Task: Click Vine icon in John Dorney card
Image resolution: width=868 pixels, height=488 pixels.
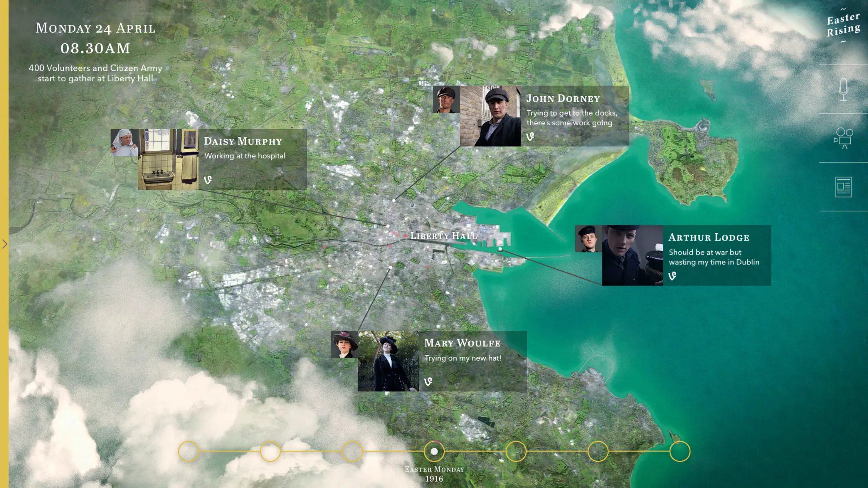Action: (530, 137)
